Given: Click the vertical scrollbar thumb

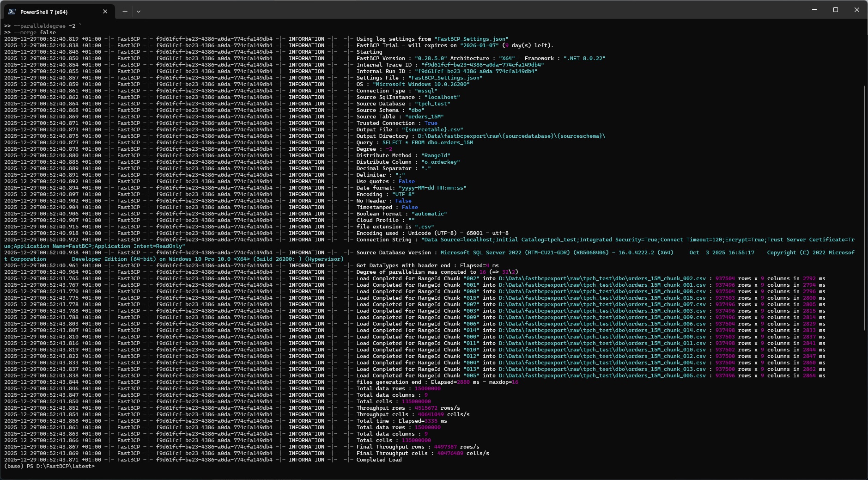Looking at the screenshot, I should point(865,208).
